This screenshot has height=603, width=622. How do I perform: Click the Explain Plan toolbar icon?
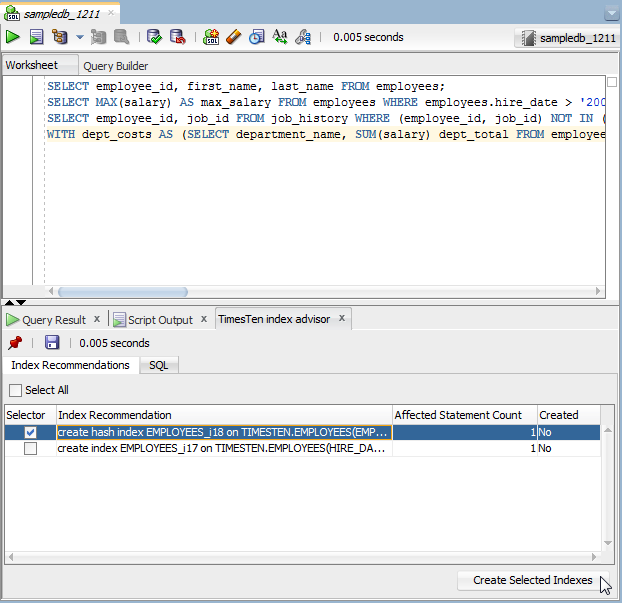pos(60,37)
